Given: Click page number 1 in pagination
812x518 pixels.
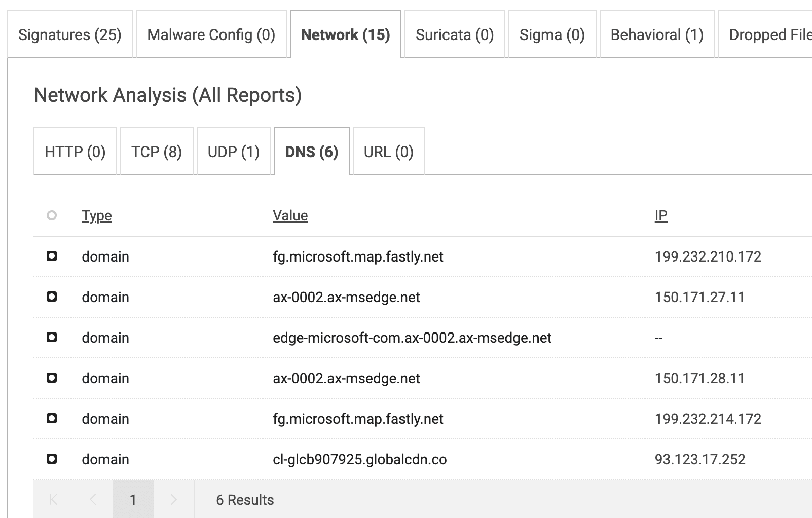Looking at the screenshot, I should tap(133, 499).
